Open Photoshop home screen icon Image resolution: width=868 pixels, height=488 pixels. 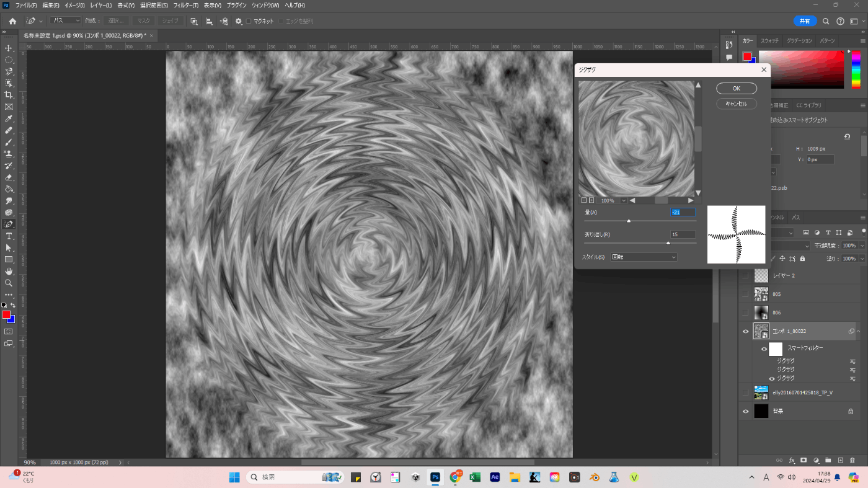tap(12, 21)
